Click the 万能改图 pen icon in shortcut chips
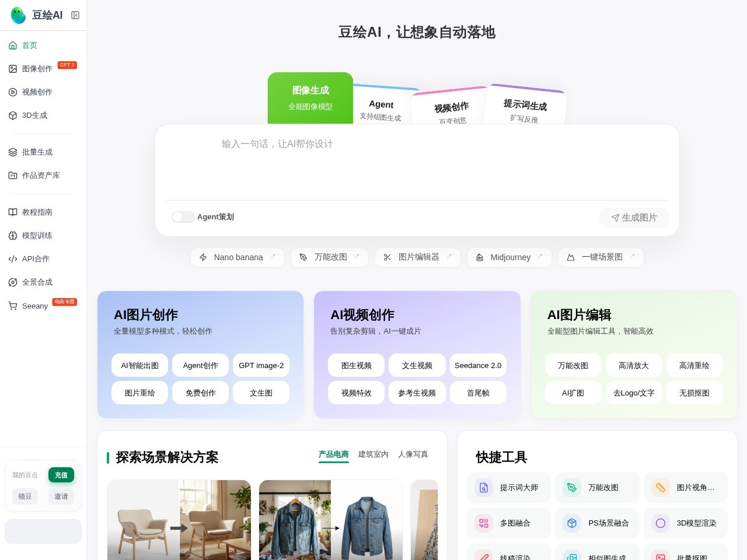This screenshot has width=747, height=560. tap(303, 257)
